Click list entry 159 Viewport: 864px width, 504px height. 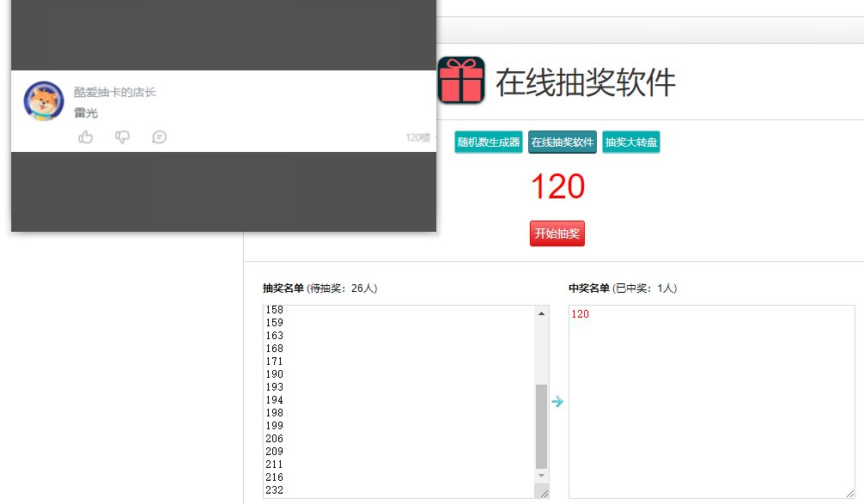click(x=275, y=323)
